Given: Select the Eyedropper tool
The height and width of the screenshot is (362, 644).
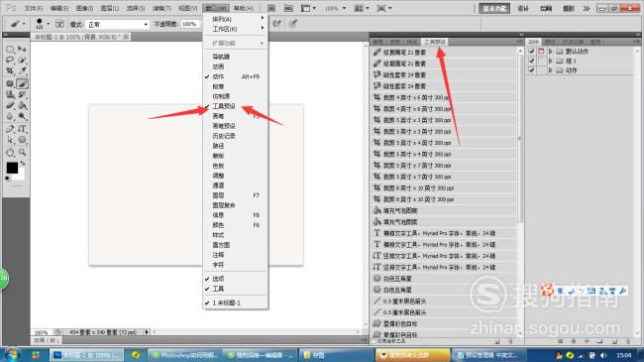Looking at the screenshot, I should 22,71.
